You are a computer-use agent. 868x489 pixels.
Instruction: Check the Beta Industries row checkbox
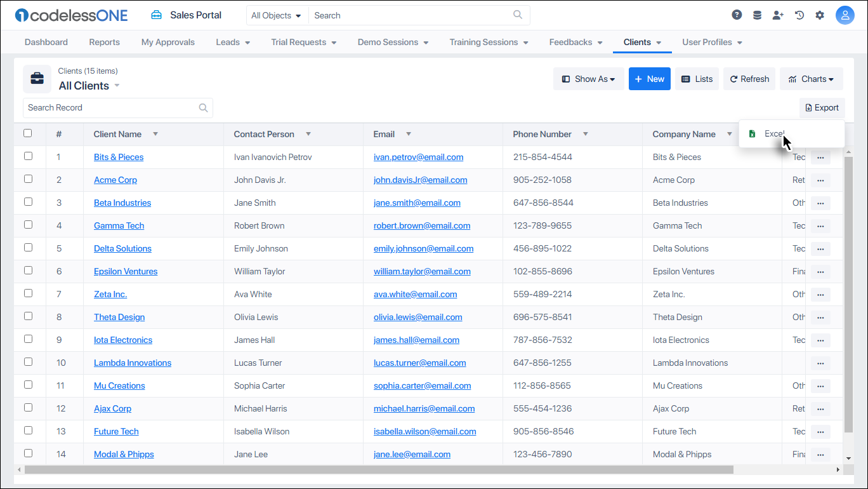click(x=28, y=202)
